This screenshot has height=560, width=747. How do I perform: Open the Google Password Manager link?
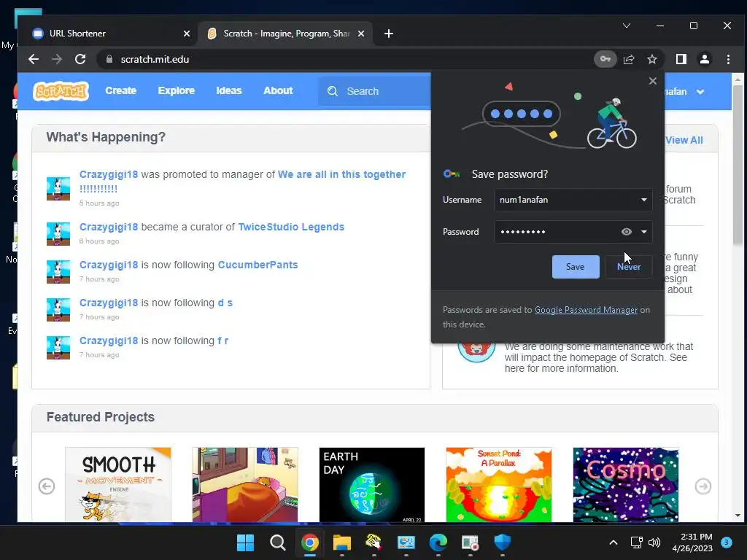click(586, 309)
